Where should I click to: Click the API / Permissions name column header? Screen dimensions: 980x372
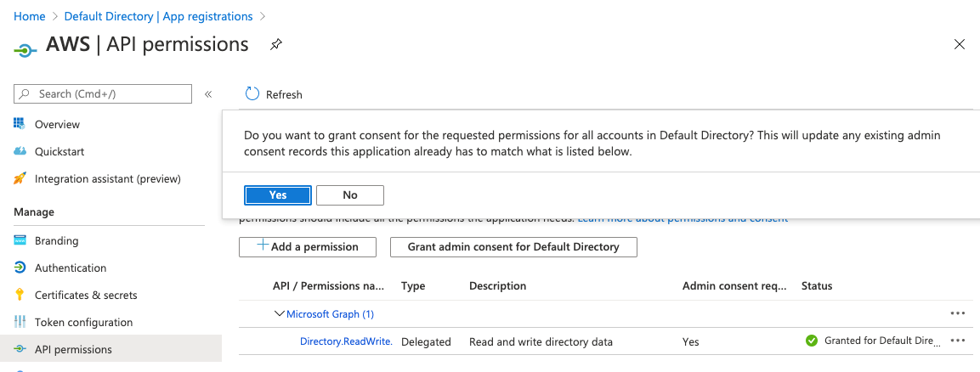point(329,286)
